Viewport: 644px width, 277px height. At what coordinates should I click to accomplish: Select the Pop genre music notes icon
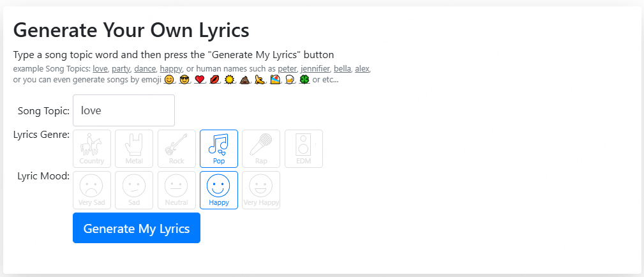click(x=219, y=149)
